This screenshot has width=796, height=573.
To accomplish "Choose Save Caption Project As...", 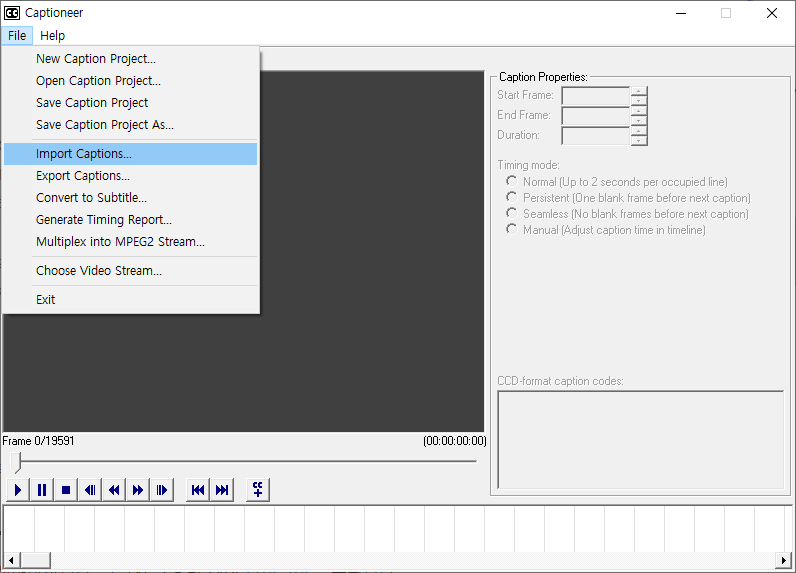I will pos(130,125).
